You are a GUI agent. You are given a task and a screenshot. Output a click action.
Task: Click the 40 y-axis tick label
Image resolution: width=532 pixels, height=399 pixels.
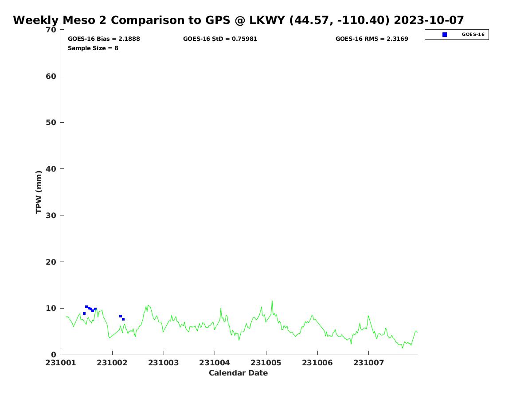[51, 169]
